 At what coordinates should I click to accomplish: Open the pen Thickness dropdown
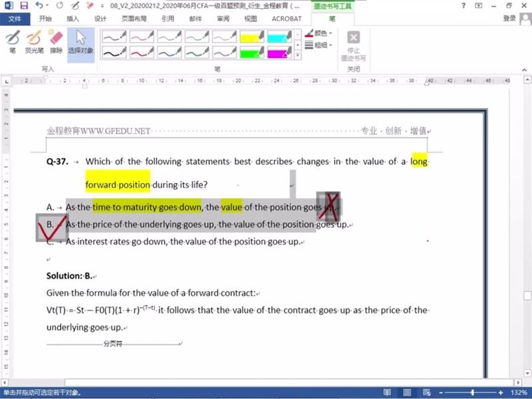pos(320,45)
